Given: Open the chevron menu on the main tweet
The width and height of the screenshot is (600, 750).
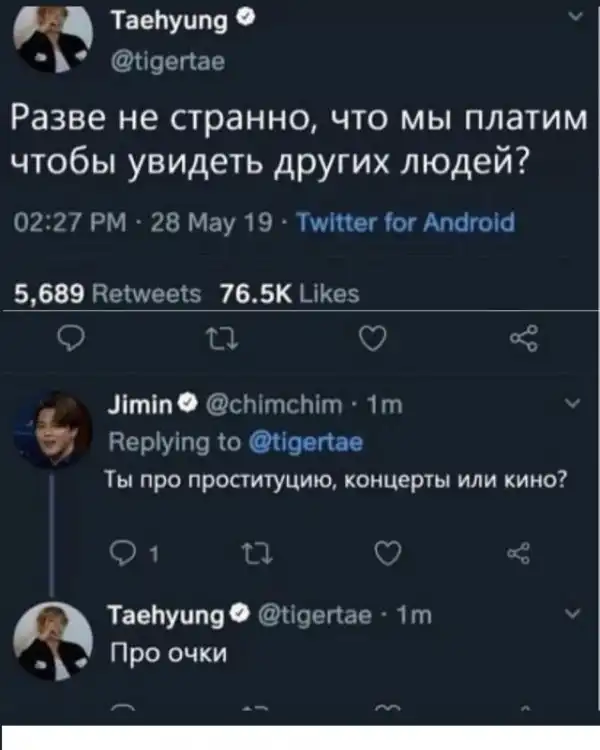Looking at the screenshot, I should [x=572, y=16].
